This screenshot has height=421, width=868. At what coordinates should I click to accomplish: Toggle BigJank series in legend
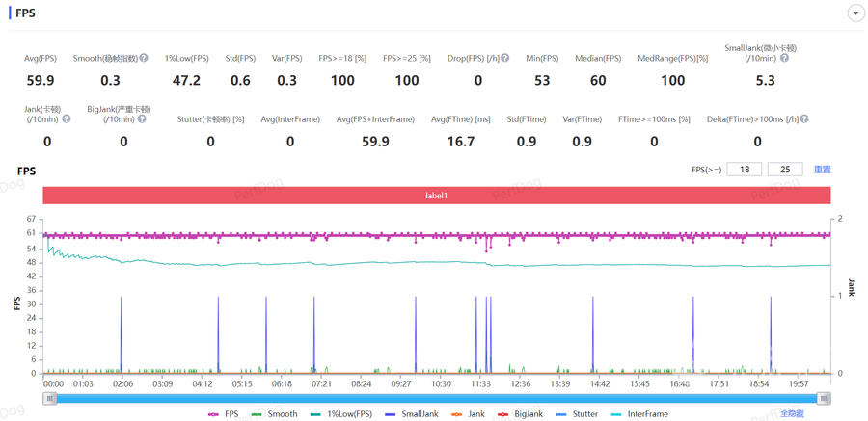tap(520, 414)
